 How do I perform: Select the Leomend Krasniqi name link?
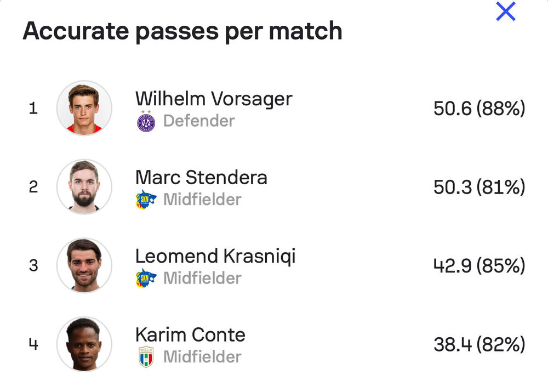coord(215,257)
